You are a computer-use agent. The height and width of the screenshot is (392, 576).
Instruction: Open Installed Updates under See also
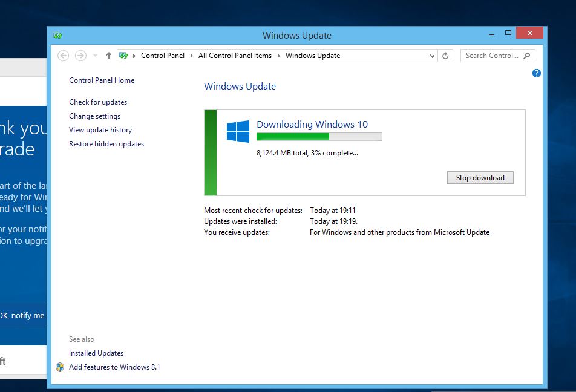tap(96, 353)
